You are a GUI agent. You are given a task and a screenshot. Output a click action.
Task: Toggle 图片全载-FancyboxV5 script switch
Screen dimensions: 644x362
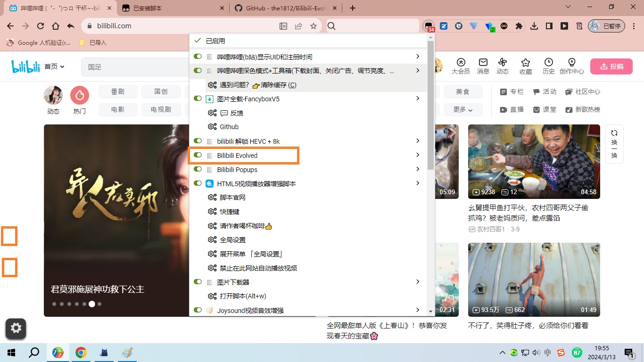pyautogui.click(x=198, y=99)
